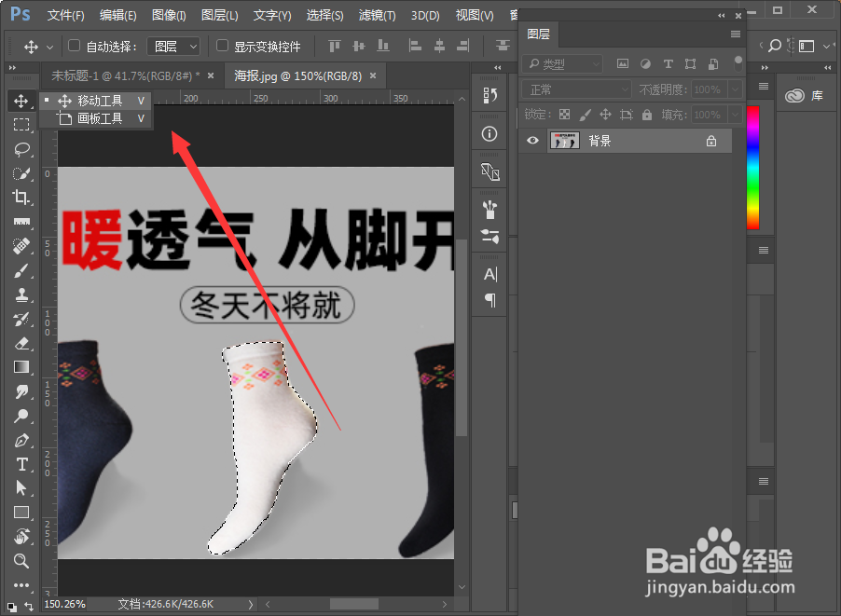Hide the 背景 layer with its eye toggle
Screen dimensions: 841x616
pyautogui.click(x=531, y=140)
